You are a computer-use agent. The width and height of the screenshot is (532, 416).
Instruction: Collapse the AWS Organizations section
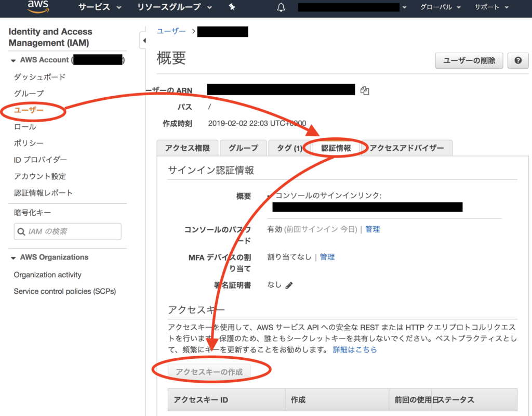[x=13, y=258]
